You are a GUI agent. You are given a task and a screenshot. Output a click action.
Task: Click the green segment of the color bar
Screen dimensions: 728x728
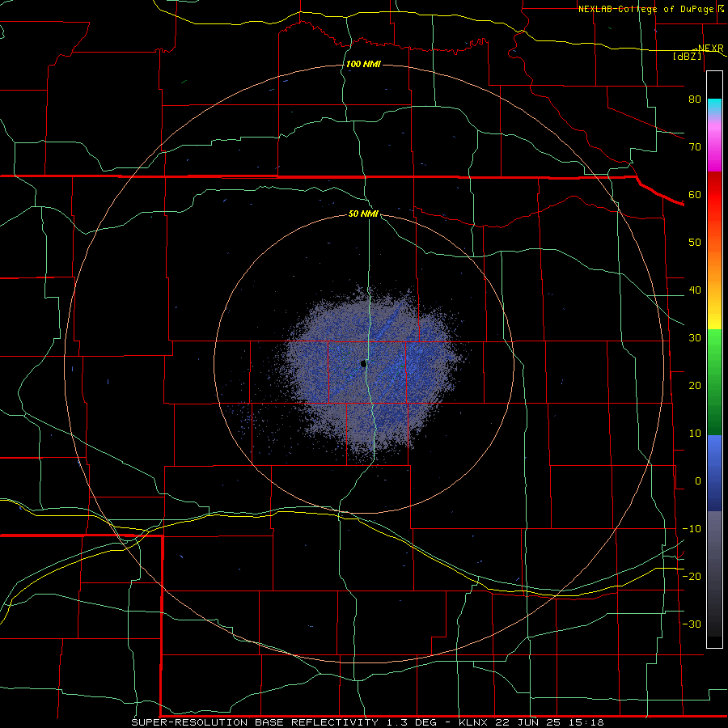pyautogui.click(x=714, y=382)
